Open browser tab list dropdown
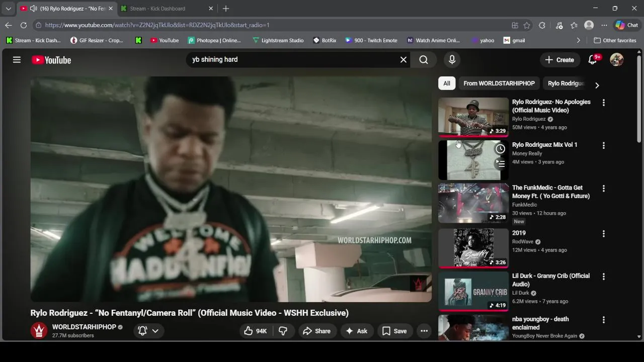Screen dimensions: 644x362 coord(8,9)
